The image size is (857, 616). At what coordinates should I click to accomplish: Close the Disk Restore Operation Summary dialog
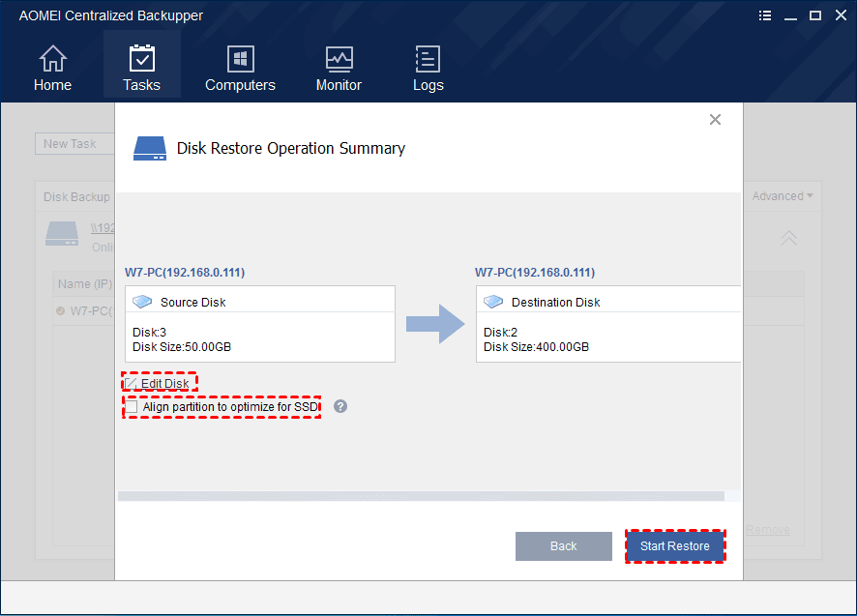pyautogui.click(x=715, y=119)
